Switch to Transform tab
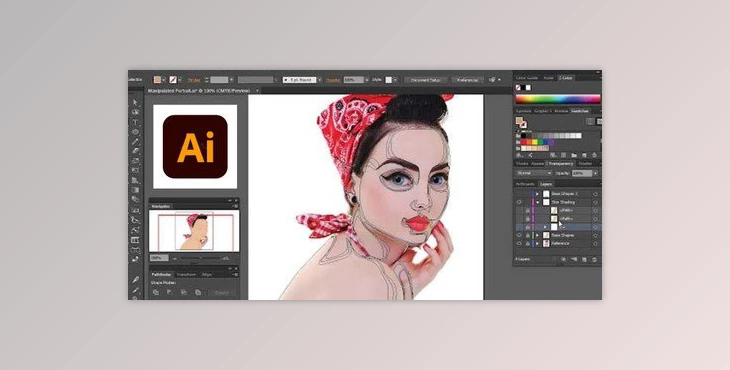The image size is (730, 370). click(186, 275)
